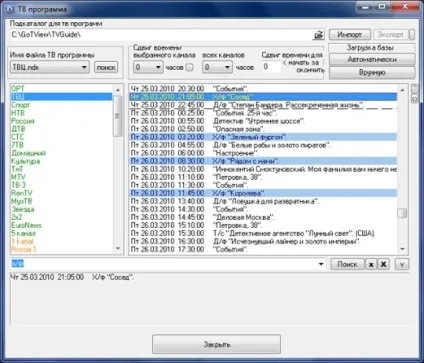Click the Автоматически button

coord(372,60)
